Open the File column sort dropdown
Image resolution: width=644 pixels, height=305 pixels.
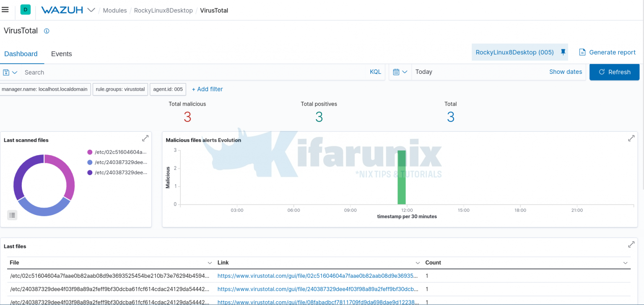click(x=210, y=263)
